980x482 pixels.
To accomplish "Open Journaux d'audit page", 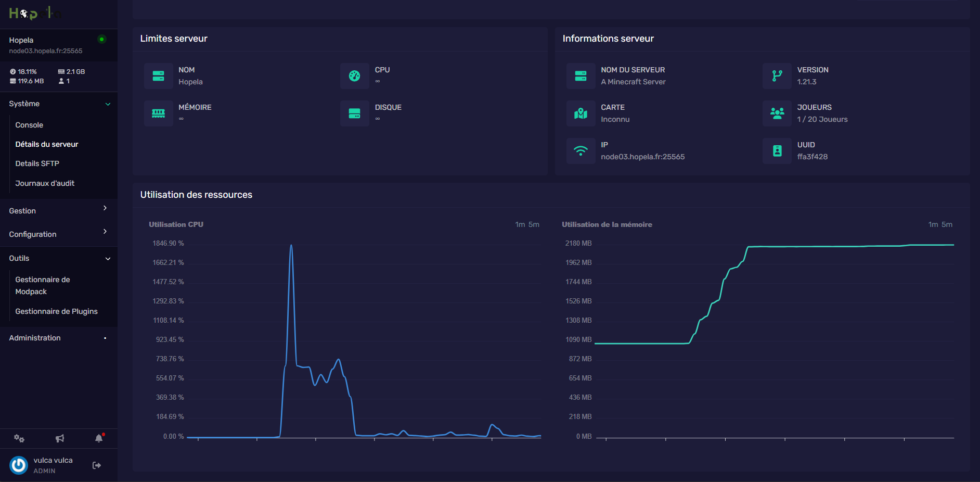I will (45, 183).
